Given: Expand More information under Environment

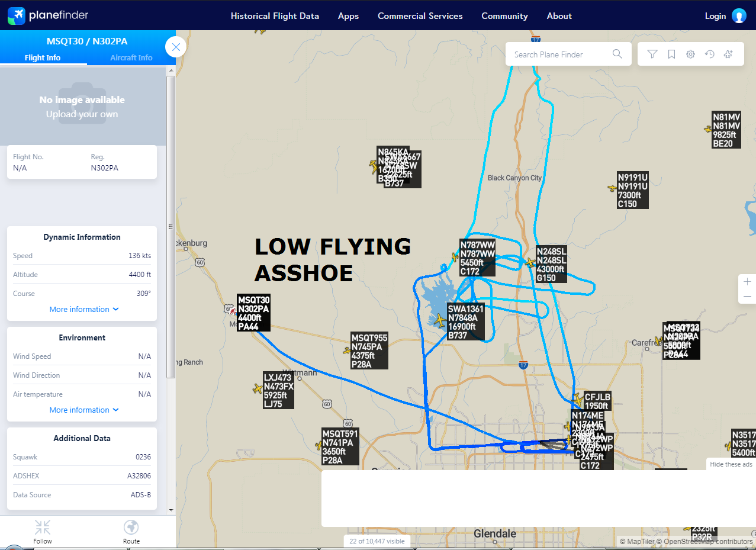Looking at the screenshot, I should click(84, 410).
